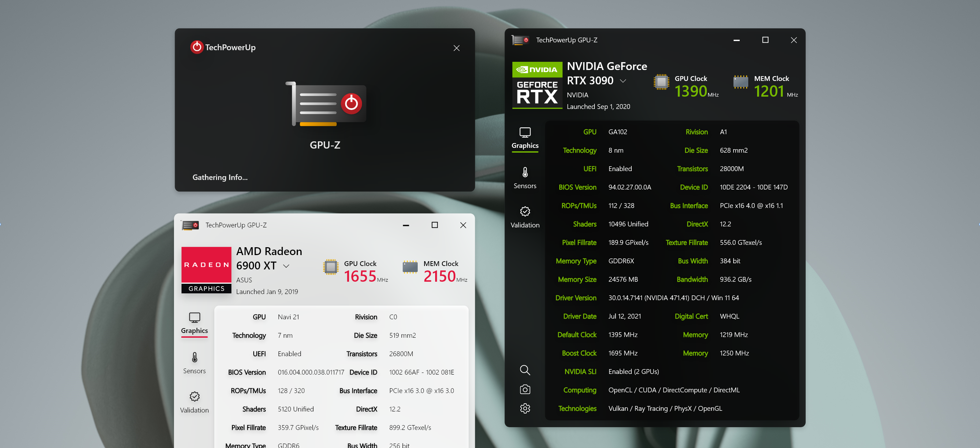Click the 5120 Unified shaders value

[x=295, y=409]
